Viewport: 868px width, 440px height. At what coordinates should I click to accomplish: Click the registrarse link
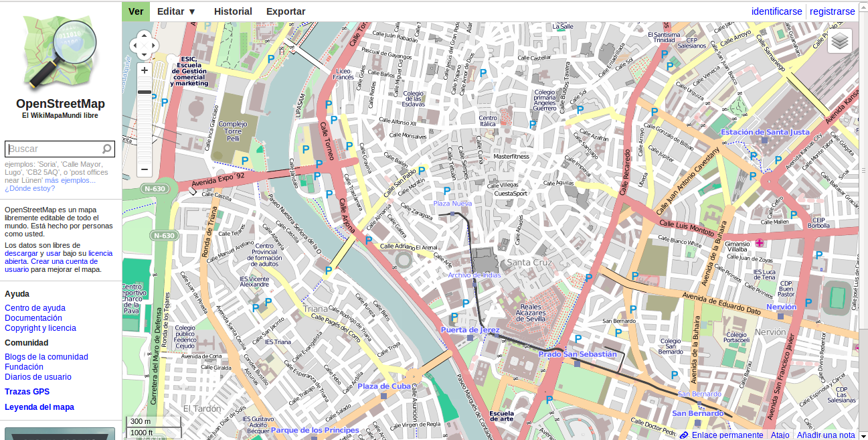pyautogui.click(x=833, y=11)
